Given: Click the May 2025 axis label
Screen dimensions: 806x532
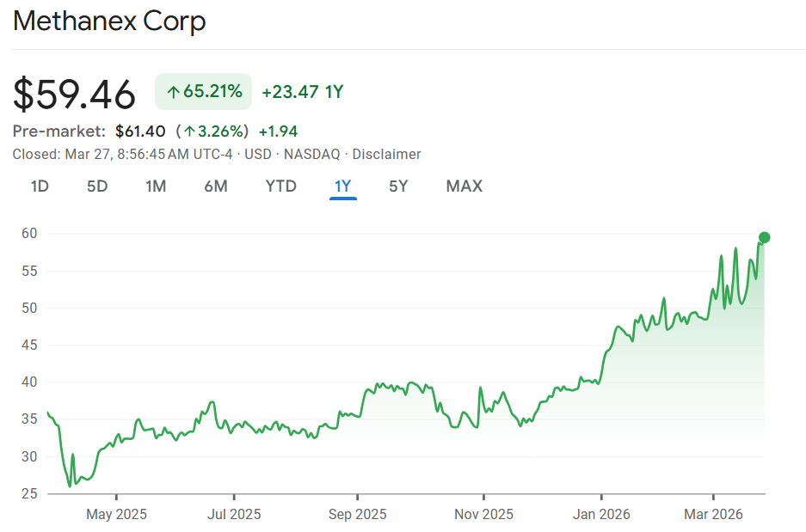Looking at the screenshot, I should tap(116, 514).
